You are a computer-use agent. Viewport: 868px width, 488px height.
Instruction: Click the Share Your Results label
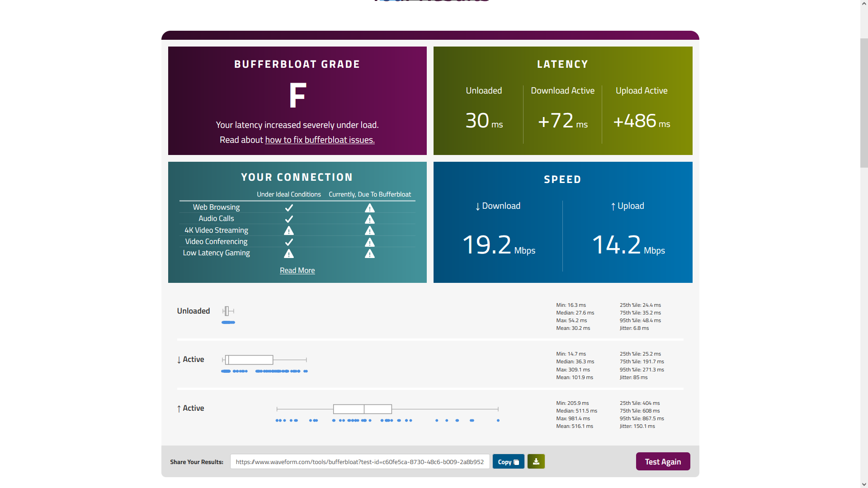pyautogui.click(x=197, y=462)
